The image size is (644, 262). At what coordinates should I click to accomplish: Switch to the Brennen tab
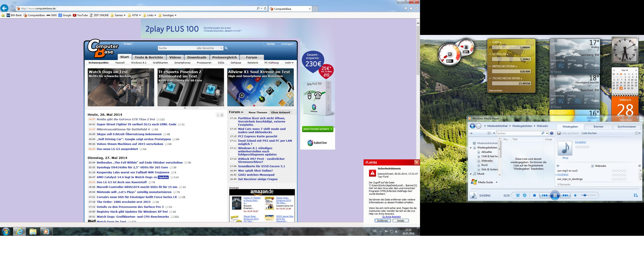tap(598, 126)
